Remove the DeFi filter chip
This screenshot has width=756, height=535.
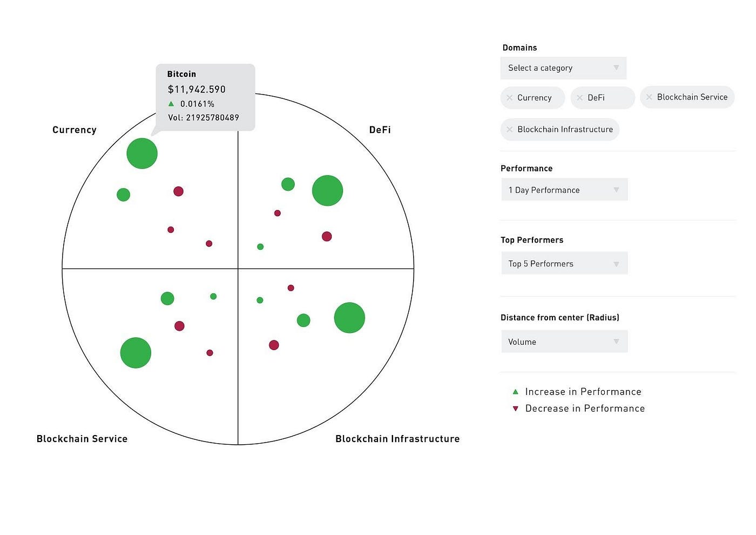point(579,98)
